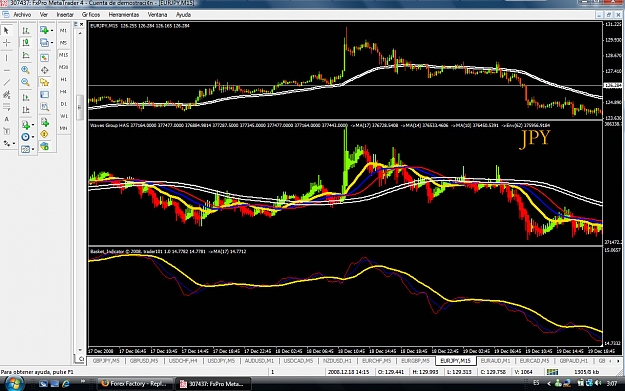This screenshot has width=625, height=391.
Task: Click the profiles icon
Action: coord(44,43)
